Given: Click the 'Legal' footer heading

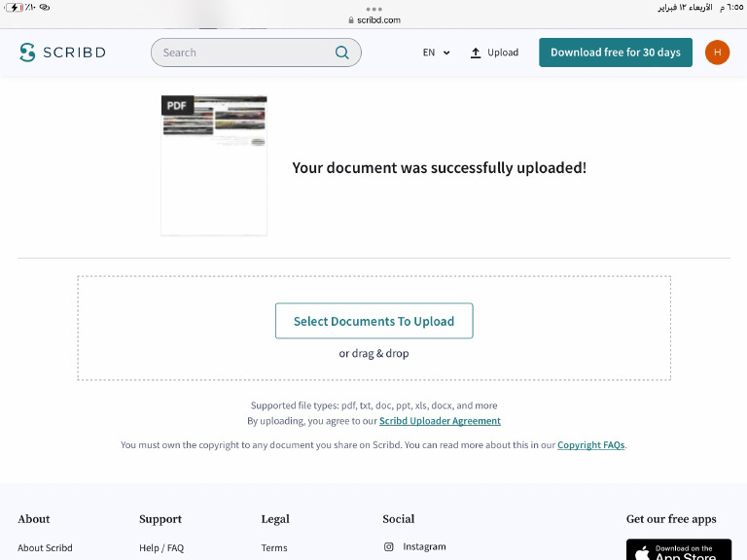Looking at the screenshot, I should (275, 519).
